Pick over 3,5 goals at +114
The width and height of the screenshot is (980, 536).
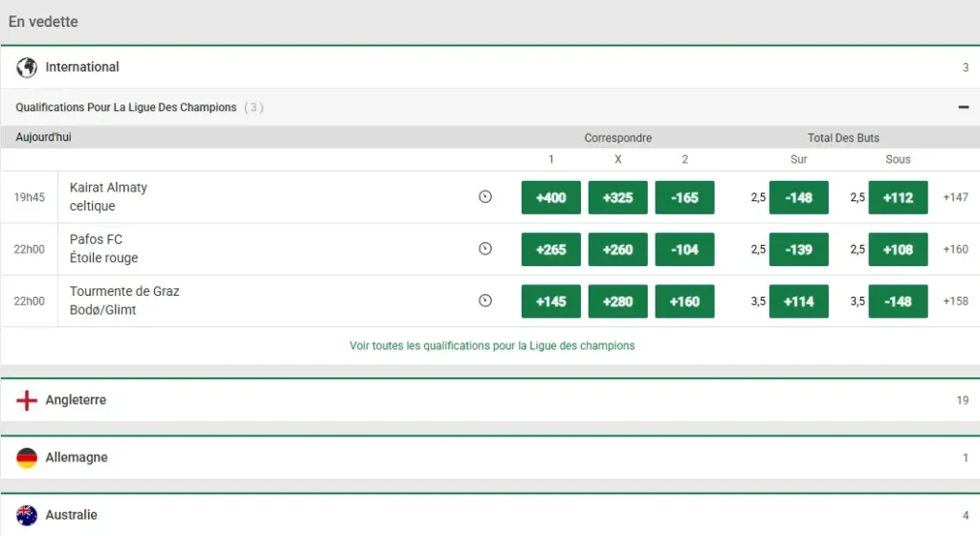pos(799,301)
